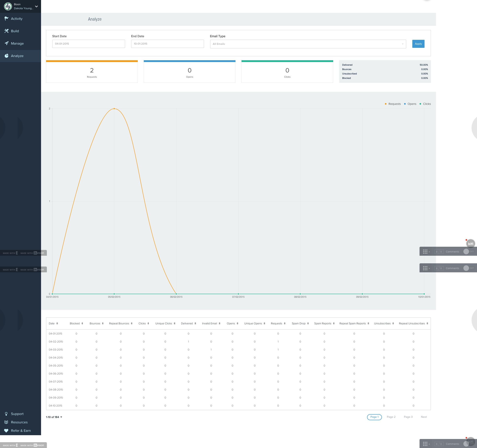Open Refer & Earn via its heart icon
The image size is (477, 448).
(x=6, y=431)
